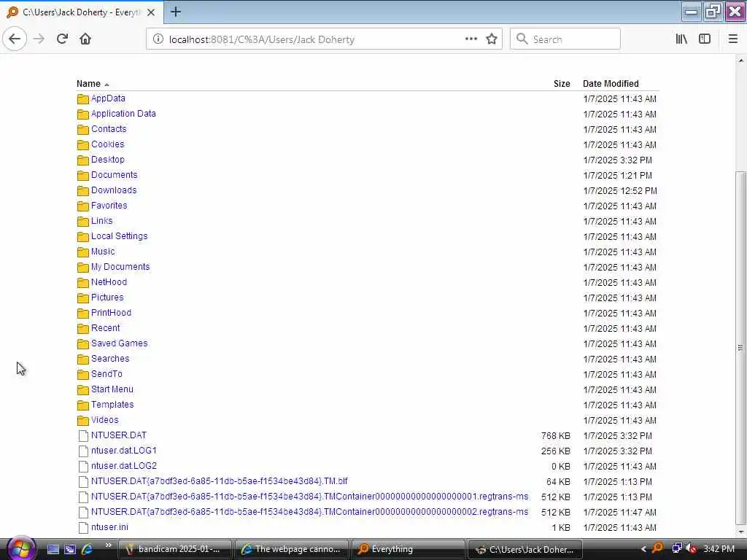Open the SendTo folder
747x560 pixels.
coord(107,374)
